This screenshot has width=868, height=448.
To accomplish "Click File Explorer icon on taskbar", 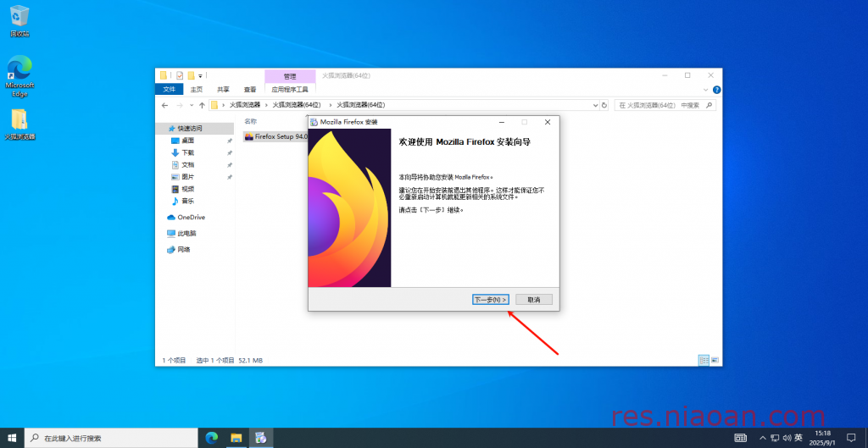I will pyautogui.click(x=236, y=438).
